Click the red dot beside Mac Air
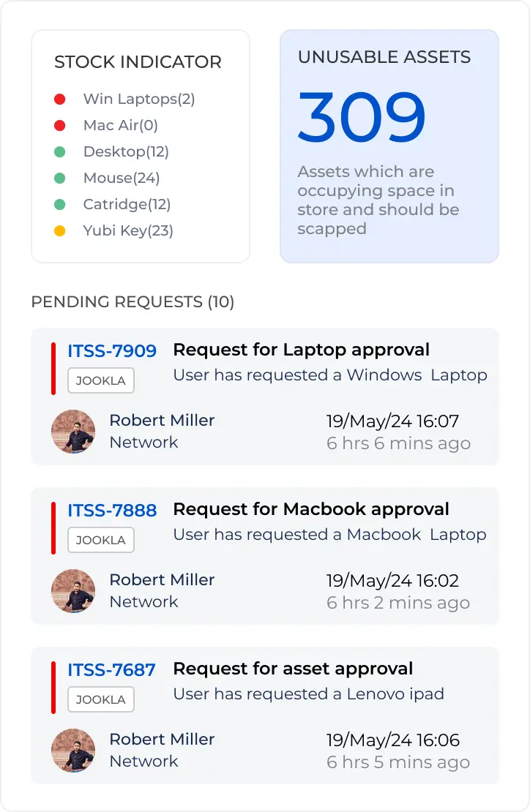 (x=60, y=126)
